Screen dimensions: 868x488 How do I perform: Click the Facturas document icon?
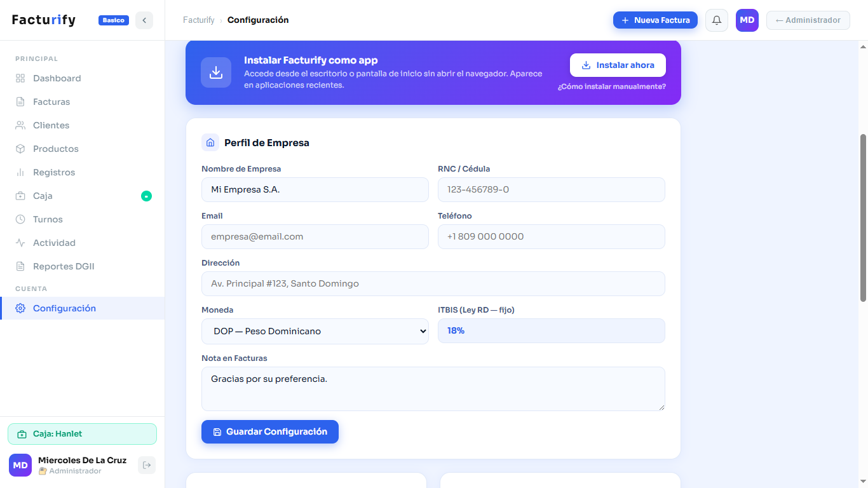click(x=20, y=102)
